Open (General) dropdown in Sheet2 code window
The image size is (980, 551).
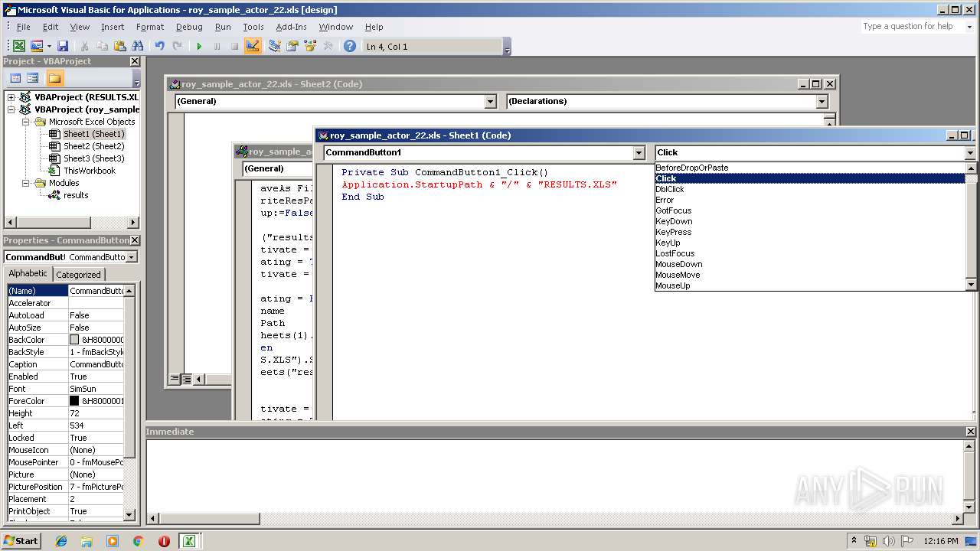click(491, 101)
